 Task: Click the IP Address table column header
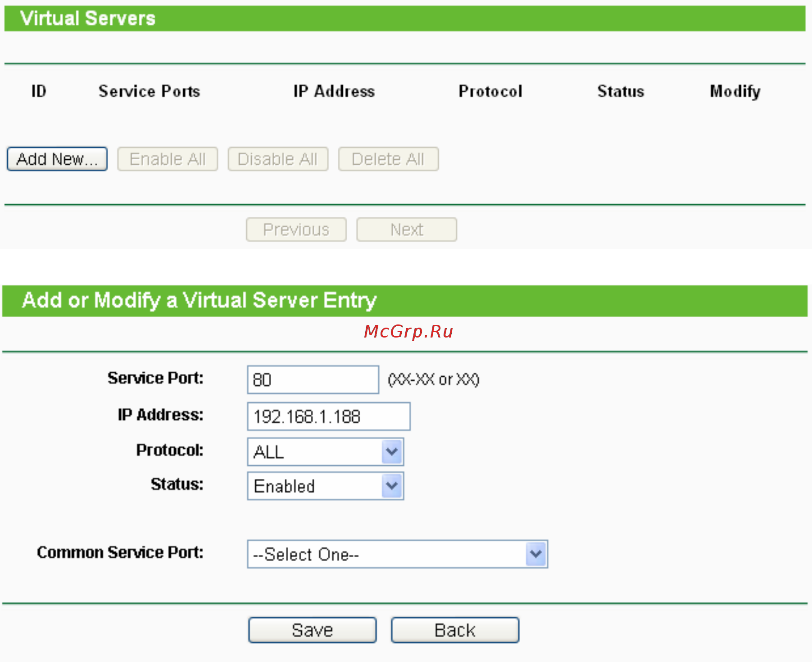point(334,91)
